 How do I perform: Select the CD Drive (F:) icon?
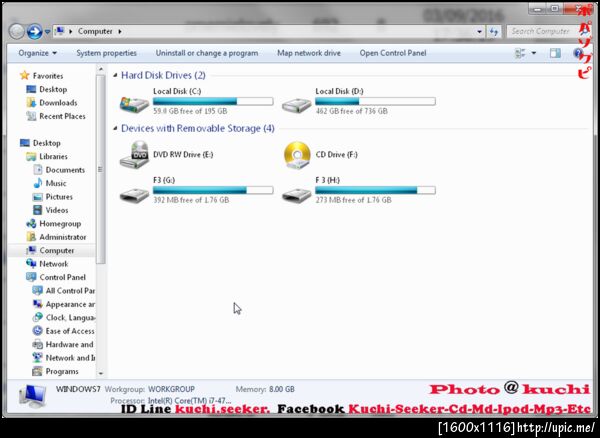[297, 155]
